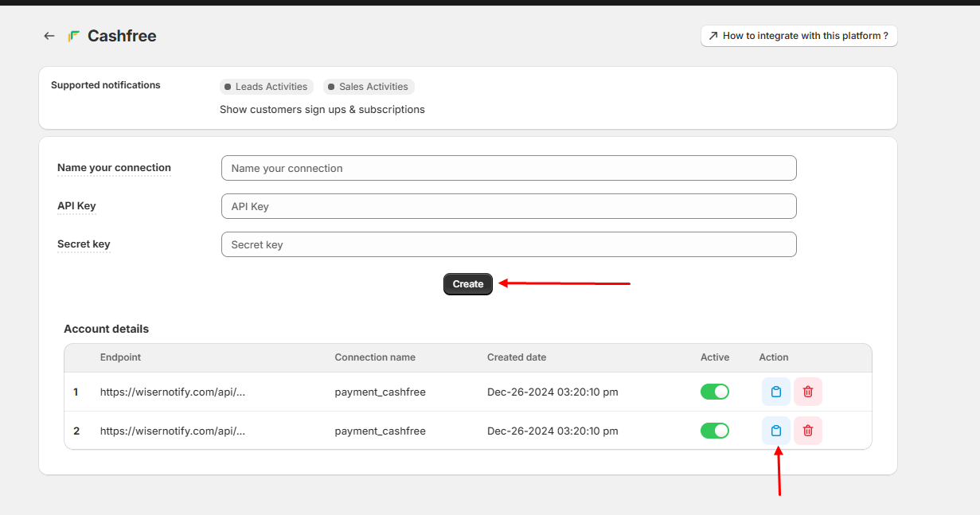This screenshot has height=515, width=980.
Task: Disable Active switch for row 2
Action: click(715, 431)
